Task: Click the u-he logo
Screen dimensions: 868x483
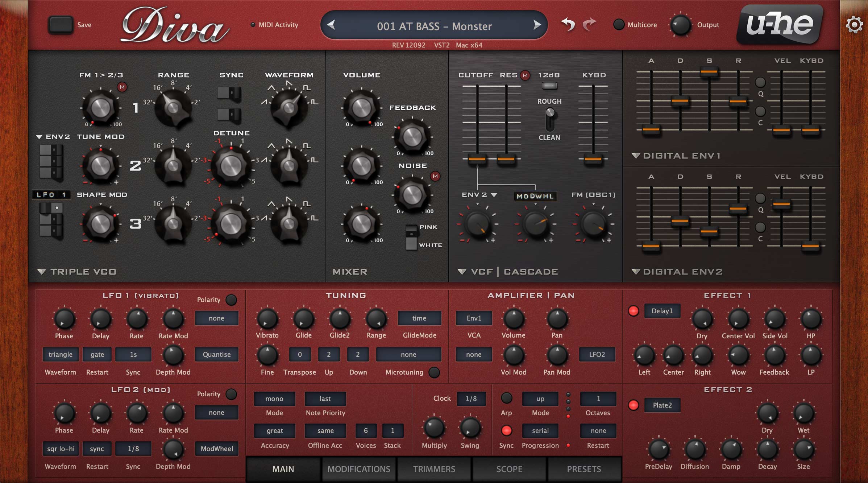Action: click(780, 25)
